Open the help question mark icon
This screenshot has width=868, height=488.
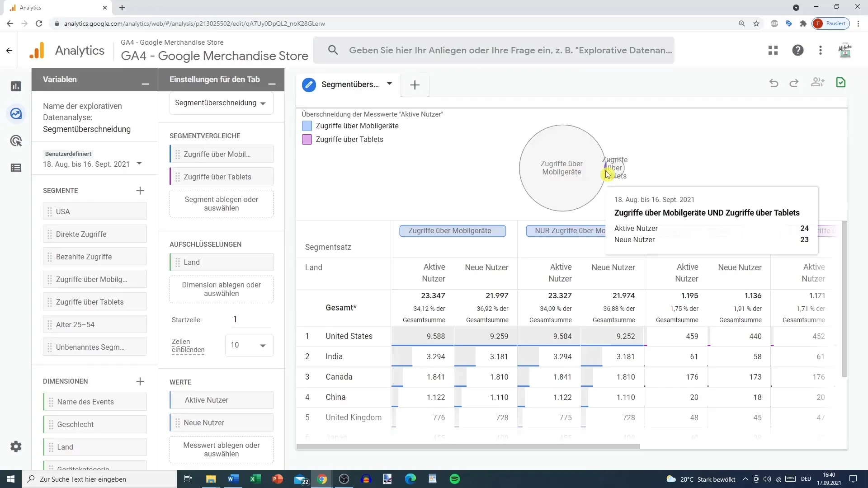798,50
